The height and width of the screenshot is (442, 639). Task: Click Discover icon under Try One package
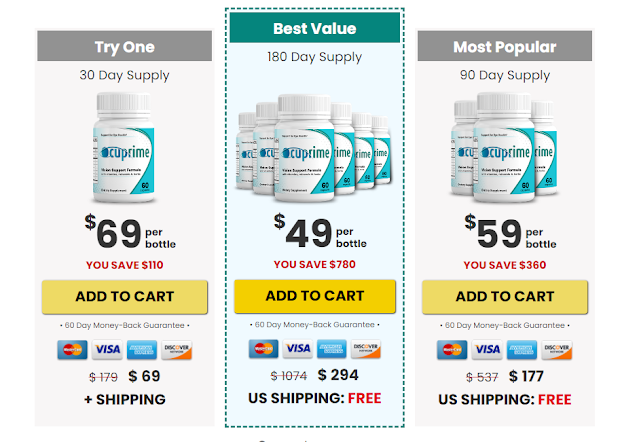click(176, 350)
